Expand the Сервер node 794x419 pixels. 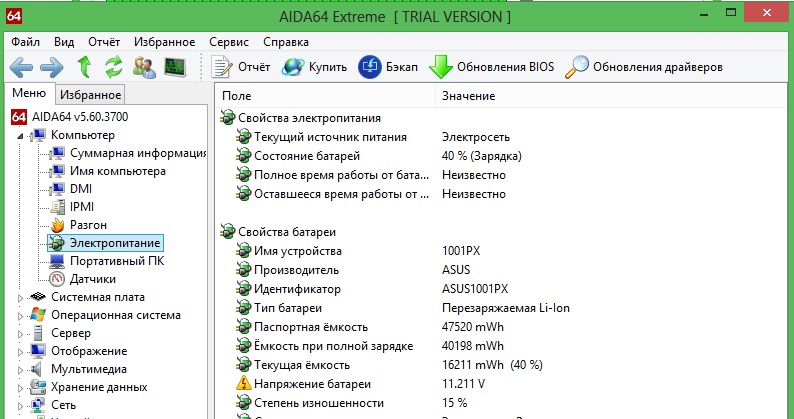coord(20,334)
